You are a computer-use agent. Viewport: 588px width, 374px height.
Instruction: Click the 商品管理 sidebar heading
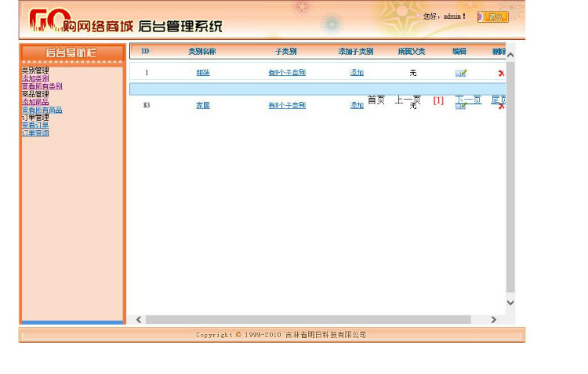tap(35, 94)
